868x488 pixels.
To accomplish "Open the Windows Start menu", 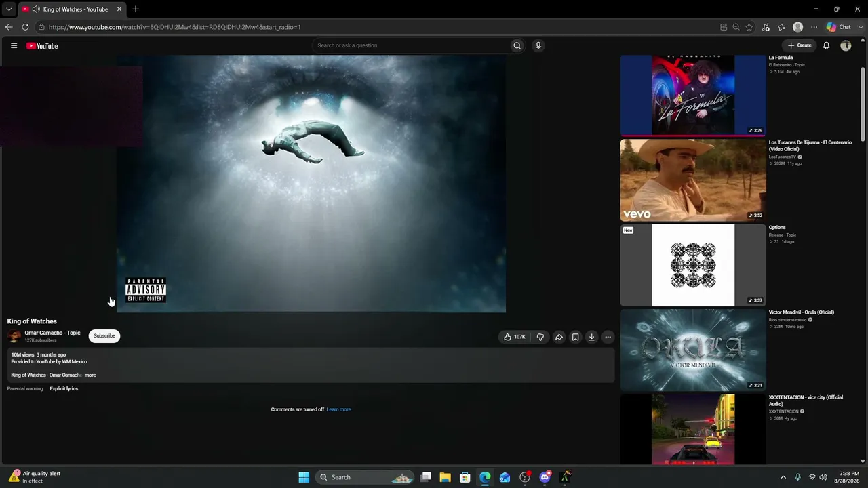I will [x=304, y=477].
